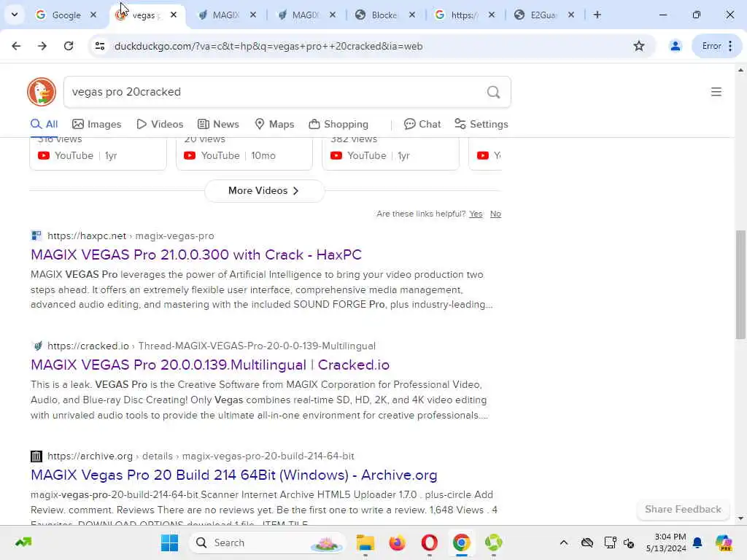
Task: Reload the current page
Action: click(x=69, y=46)
